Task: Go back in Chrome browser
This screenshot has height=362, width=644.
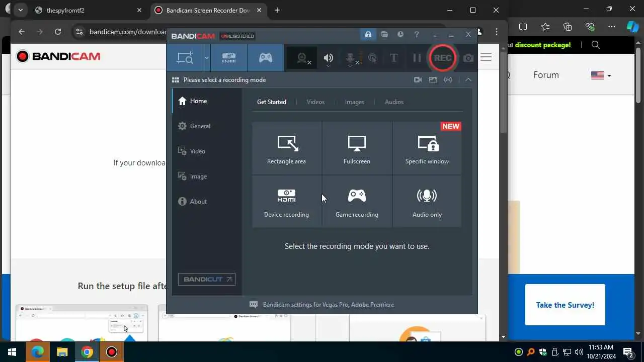Action: click(x=22, y=32)
